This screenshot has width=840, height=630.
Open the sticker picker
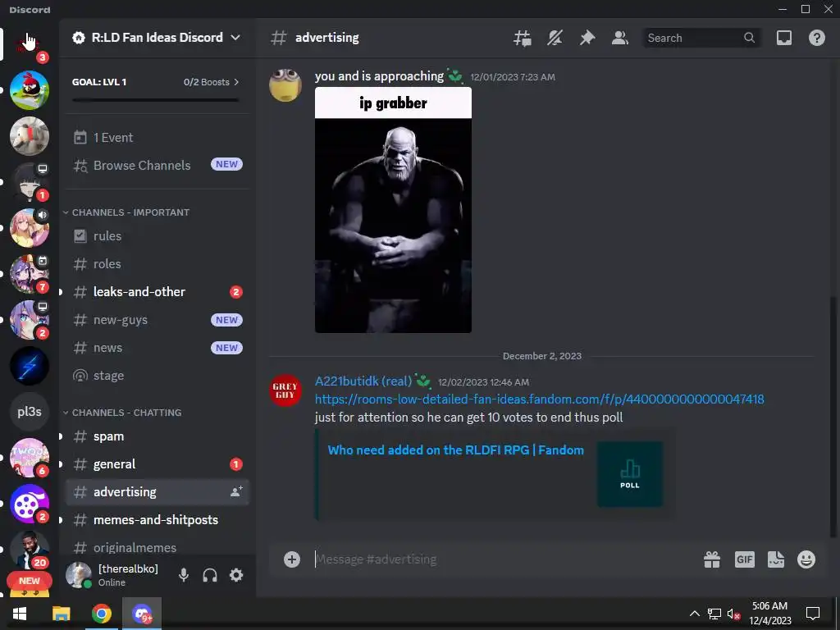(x=776, y=559)
